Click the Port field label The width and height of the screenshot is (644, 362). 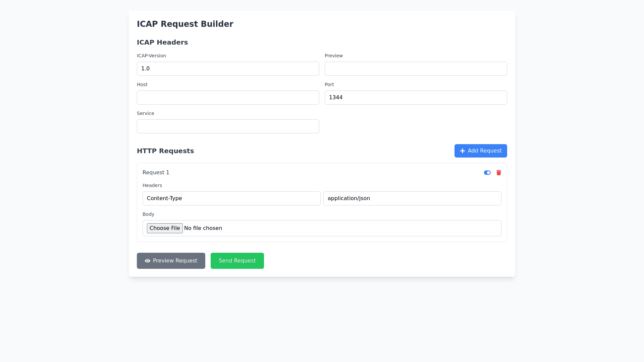[x=329, y=84]
